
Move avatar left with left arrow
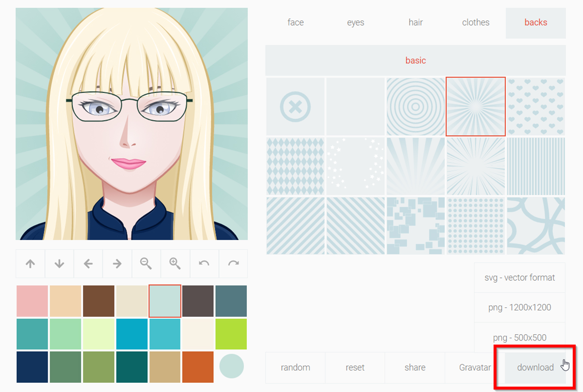pyautogui.click(x=88, y=264)
